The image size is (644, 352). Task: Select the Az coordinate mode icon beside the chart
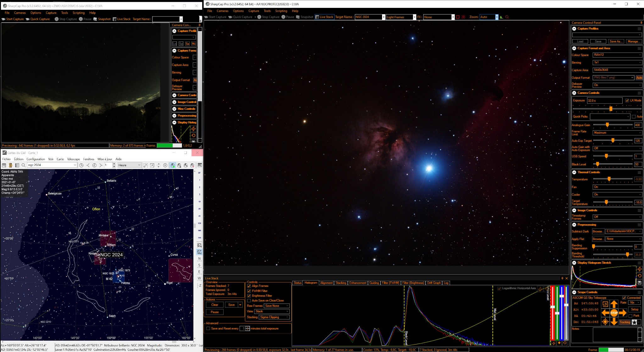(x=199, y=252)
